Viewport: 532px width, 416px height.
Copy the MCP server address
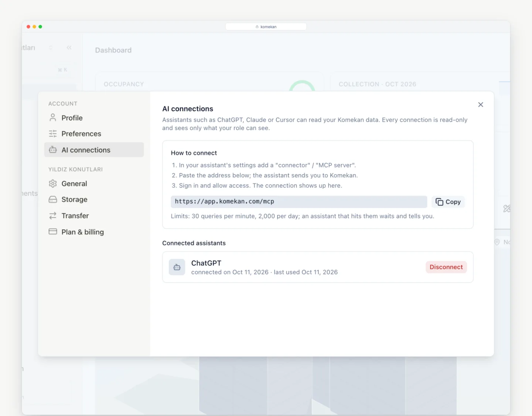(448, 202)
